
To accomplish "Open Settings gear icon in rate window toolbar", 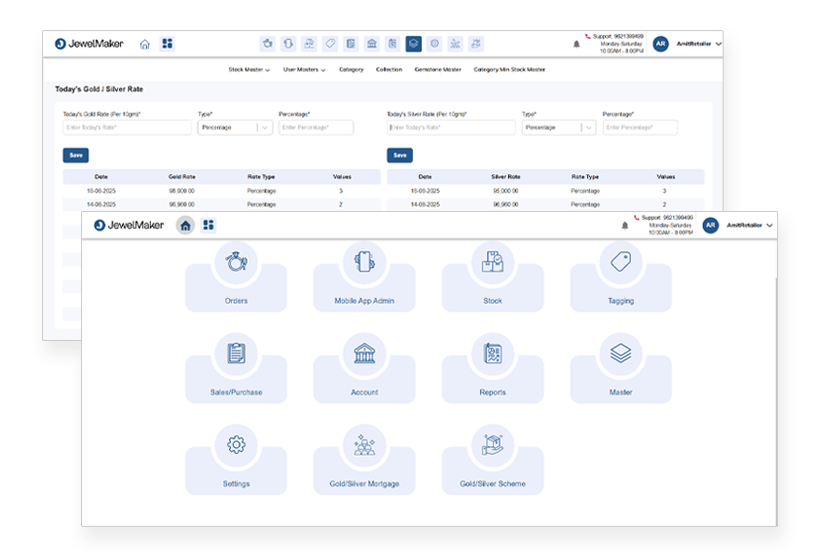I will (435, 44).
